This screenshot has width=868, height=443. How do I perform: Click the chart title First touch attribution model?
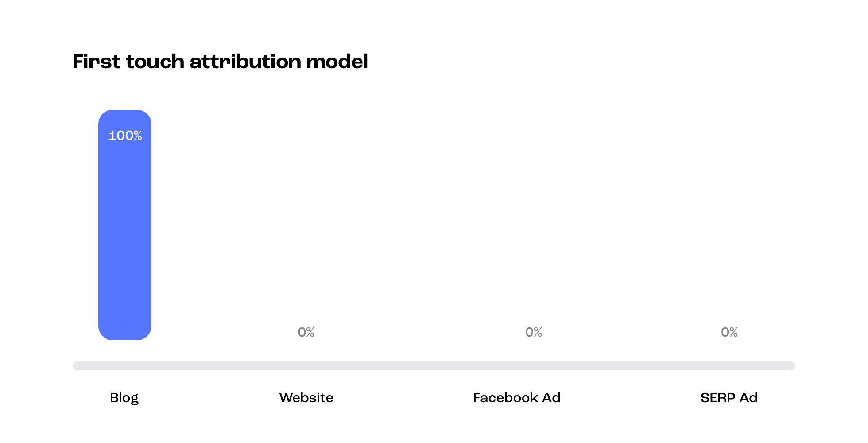220,62
